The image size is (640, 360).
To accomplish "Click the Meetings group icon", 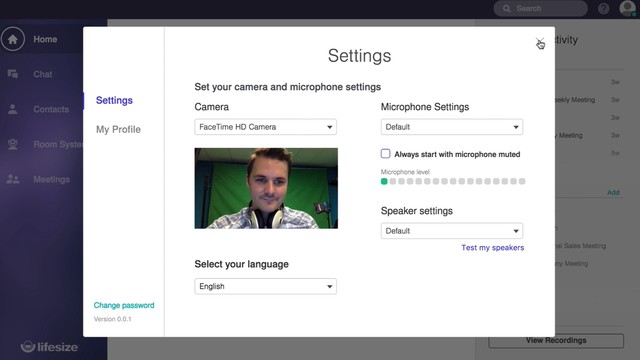I will coord(13,179).
